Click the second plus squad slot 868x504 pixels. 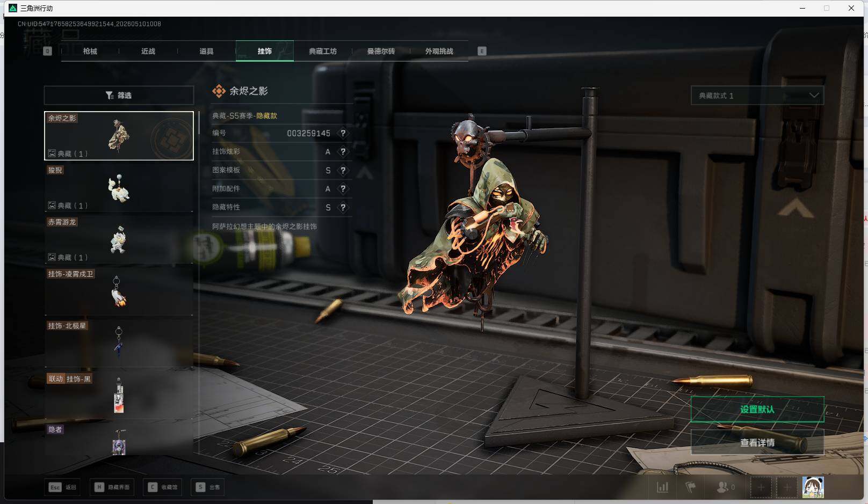(787, 487)
